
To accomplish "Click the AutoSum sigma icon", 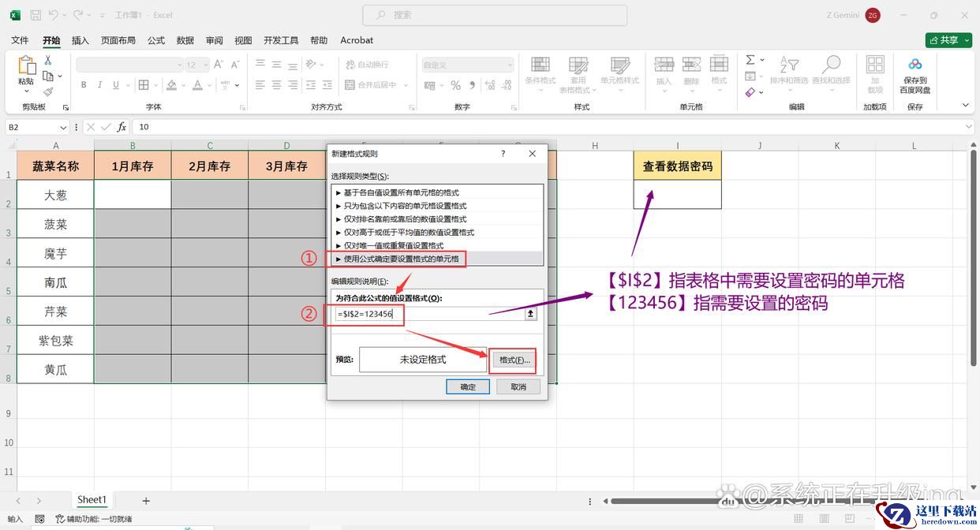I will (x=750, y=60).
